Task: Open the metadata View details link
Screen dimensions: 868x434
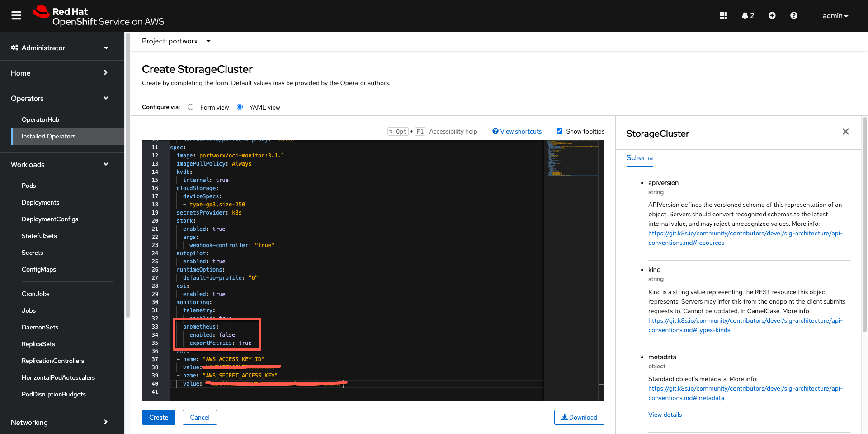Action: [x=665, y=414]
